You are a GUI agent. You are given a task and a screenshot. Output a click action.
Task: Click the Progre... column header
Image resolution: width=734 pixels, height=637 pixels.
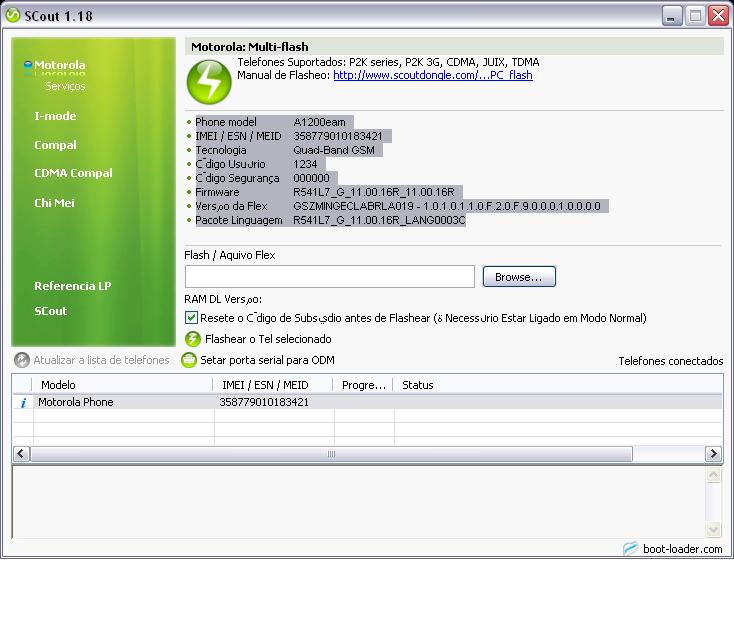click(363, 385)
